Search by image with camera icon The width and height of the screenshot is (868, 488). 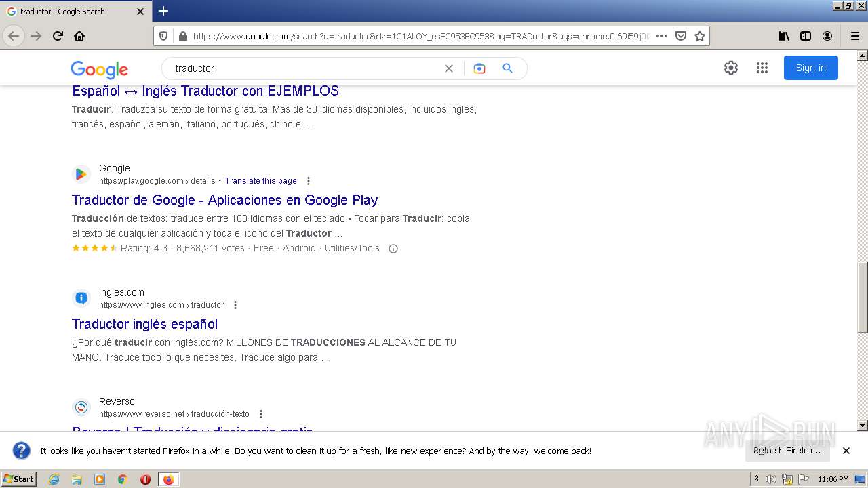pyautogui.click(x=479, y=68)
